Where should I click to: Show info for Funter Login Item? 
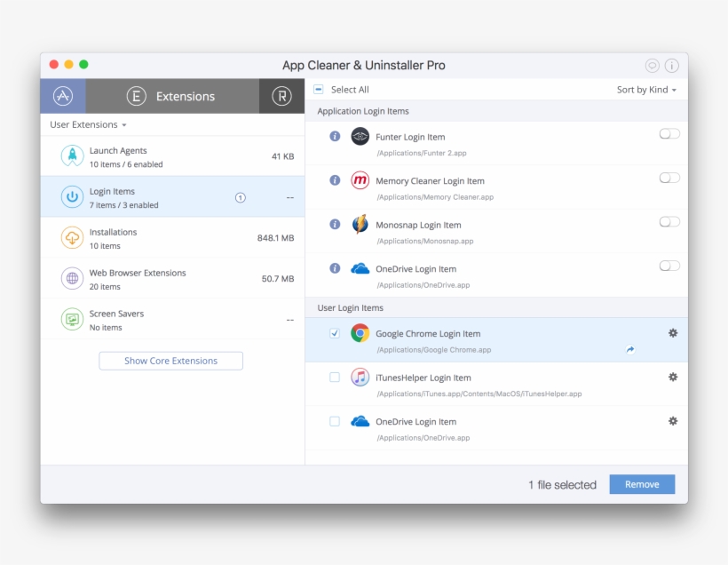[x=335, y=136]
